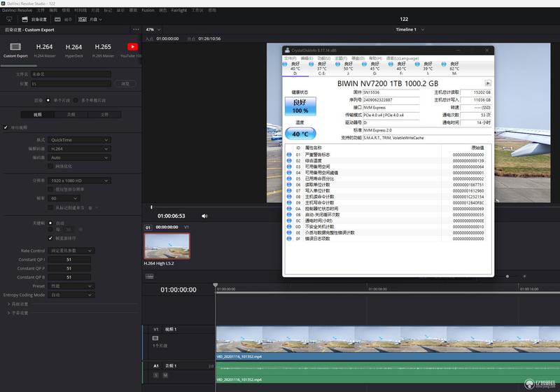Open the 47% viewer zoom dropdown

pos(153,29)
